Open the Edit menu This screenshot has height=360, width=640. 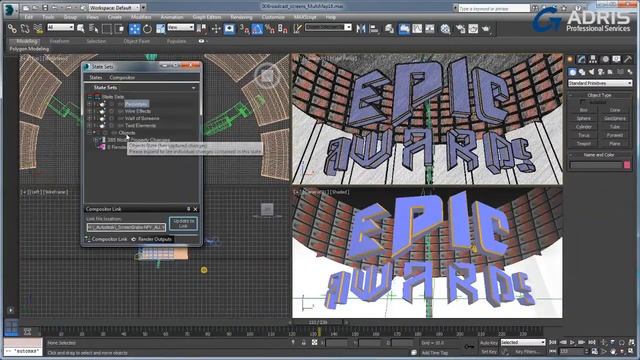29,17
